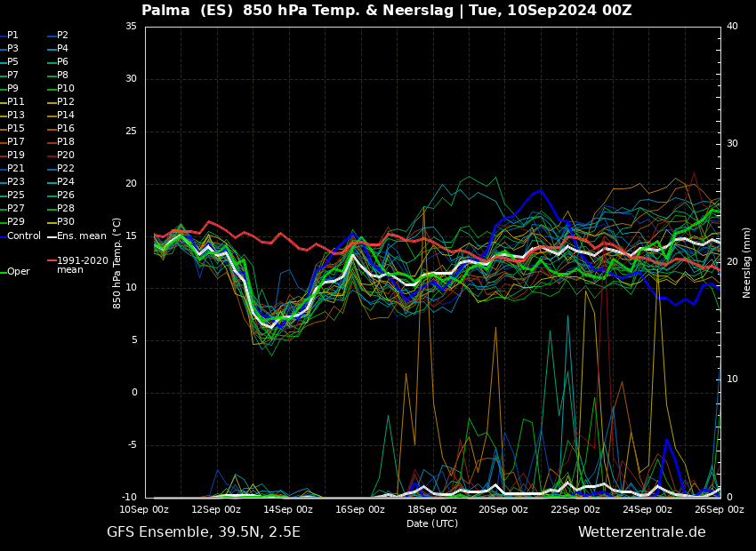The image size is (756, 551).
Task: Select the P20 legend entry
Action: (65, 156)
